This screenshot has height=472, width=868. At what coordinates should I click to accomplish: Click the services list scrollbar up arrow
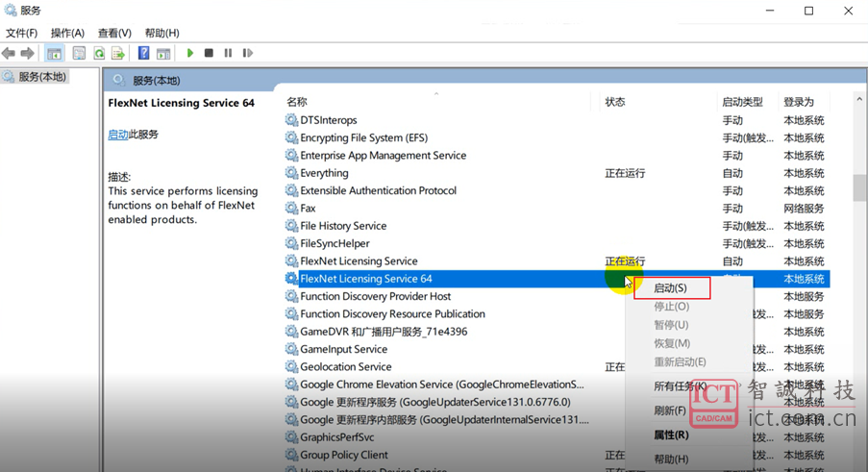859,100
